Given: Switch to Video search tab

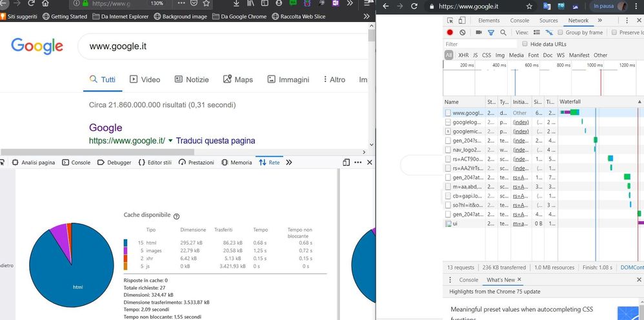Looking at the screenshot, I should coord(145,80).
